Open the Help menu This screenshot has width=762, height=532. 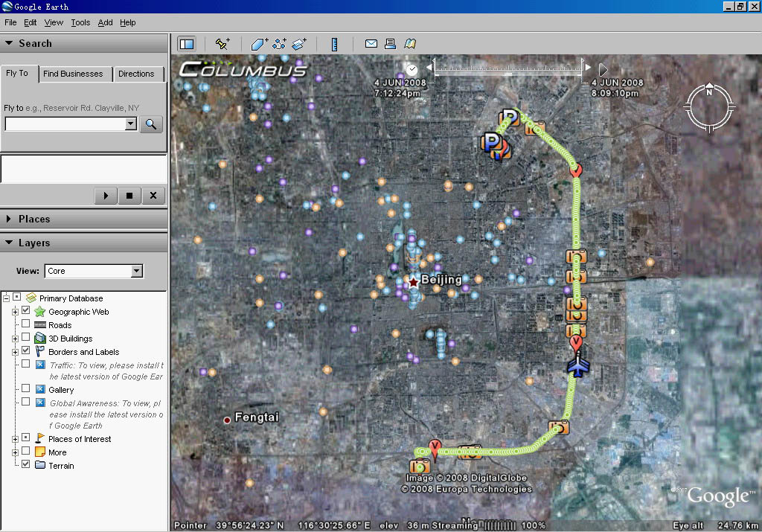click(x=127, y=22)
